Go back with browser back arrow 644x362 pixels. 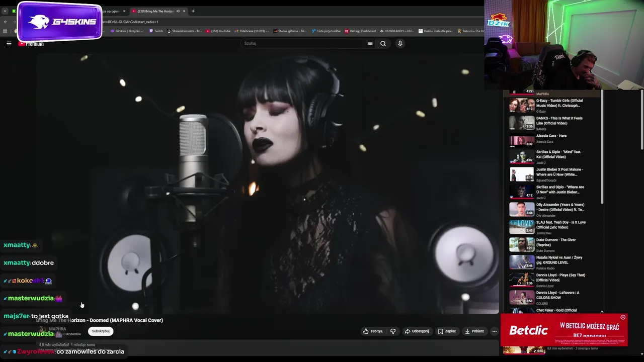6,22
